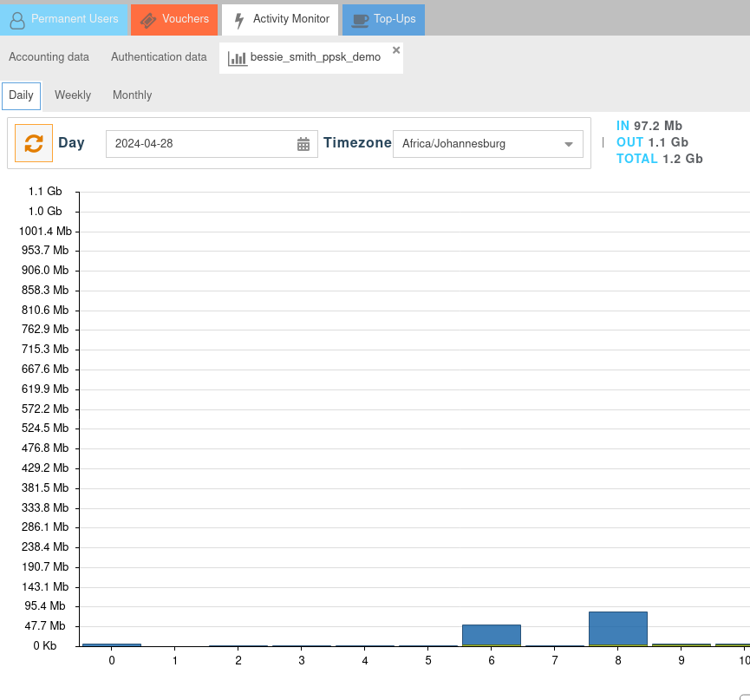Click the Day date input field
This screenshot has height=700, width=750.
tap(199, 144)
